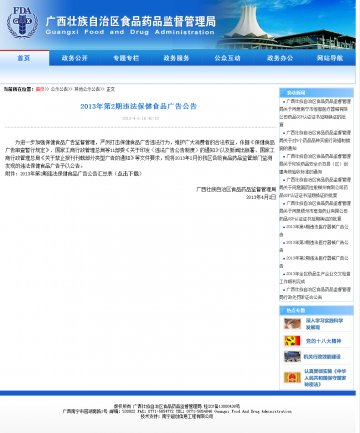This screenshot has height=433, width=360.
Task: Click the attachment download link 点击下载
Action: pyautogui.click(x=129, y=173)
